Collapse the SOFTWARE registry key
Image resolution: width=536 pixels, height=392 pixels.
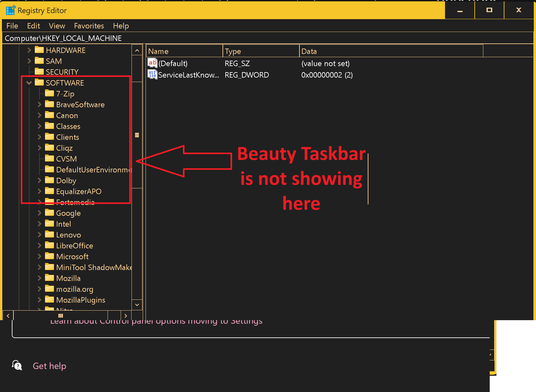click(x=29, y=83)
